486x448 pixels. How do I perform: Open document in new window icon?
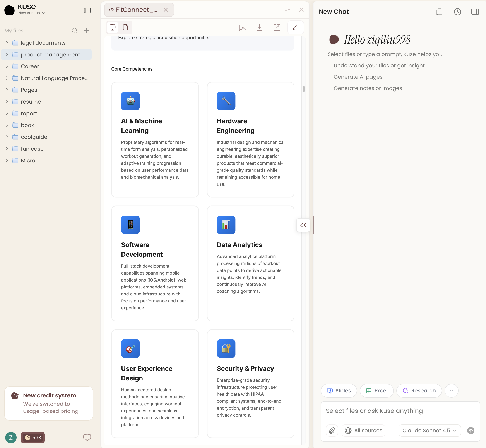277,27
